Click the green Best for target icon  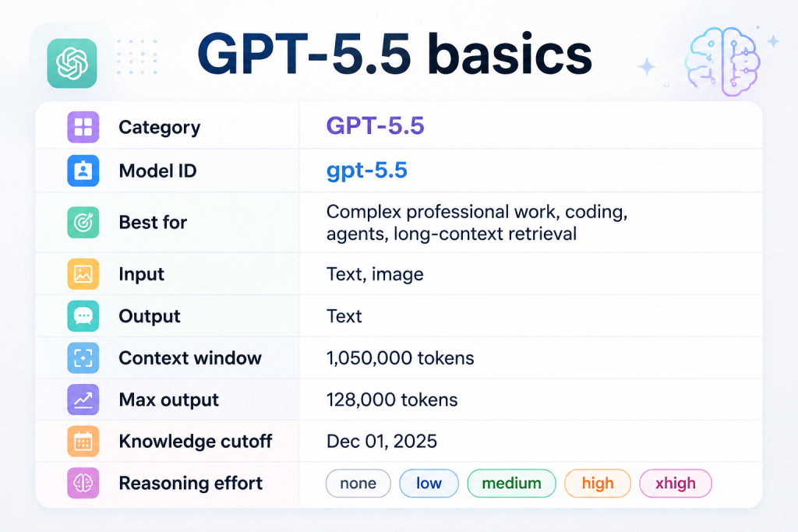[x=83, y=222]
